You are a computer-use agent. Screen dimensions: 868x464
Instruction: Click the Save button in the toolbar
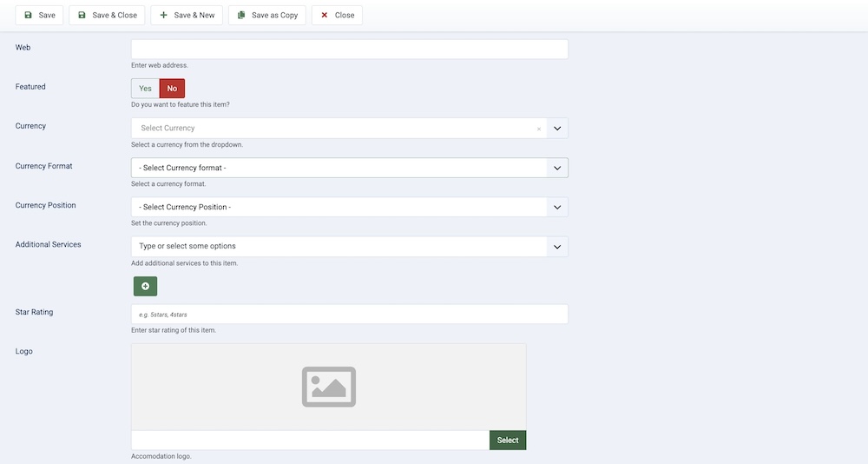coord(39,15)
